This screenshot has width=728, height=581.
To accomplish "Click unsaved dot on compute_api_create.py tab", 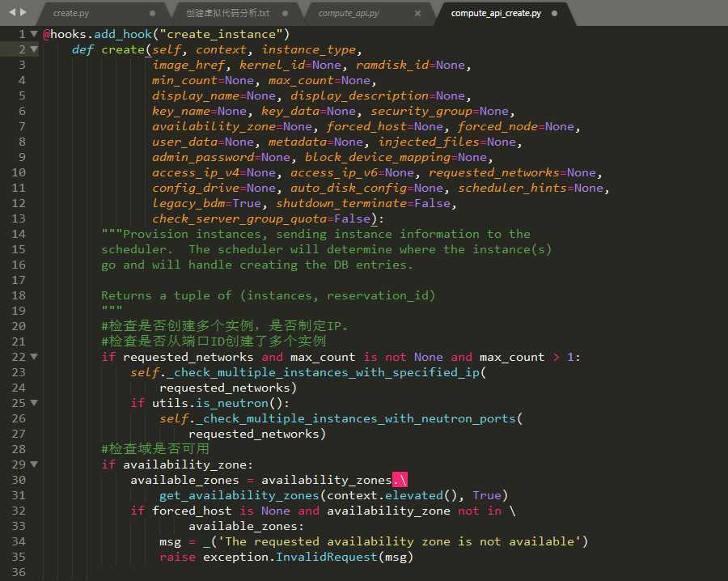I will tap(554, 13).
